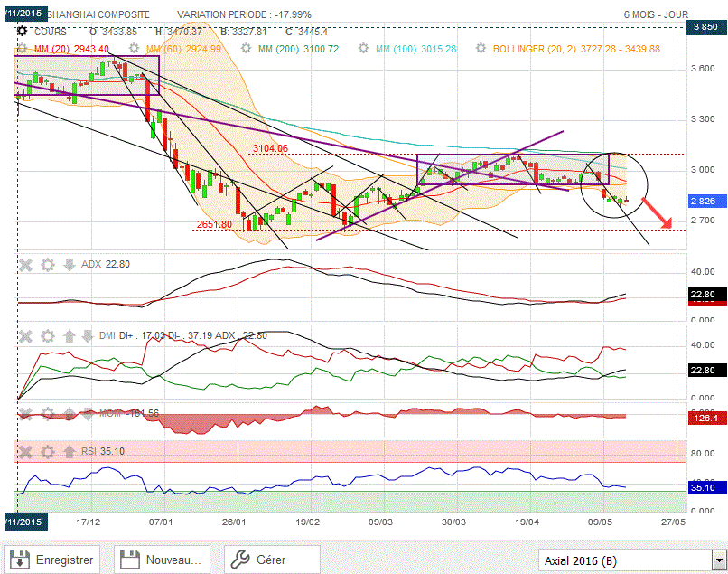Click the 3 600 price axis label
Image resolution: width=728 pixels, height=574 pixels.
pyautogui.click(x=703, y=69)
